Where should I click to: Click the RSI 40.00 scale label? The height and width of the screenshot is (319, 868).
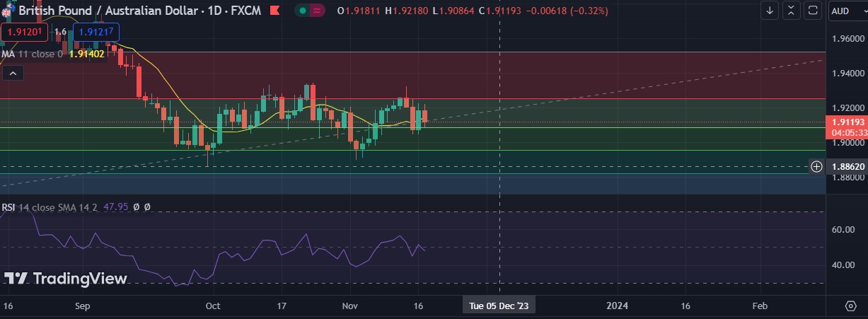point(844,265)
